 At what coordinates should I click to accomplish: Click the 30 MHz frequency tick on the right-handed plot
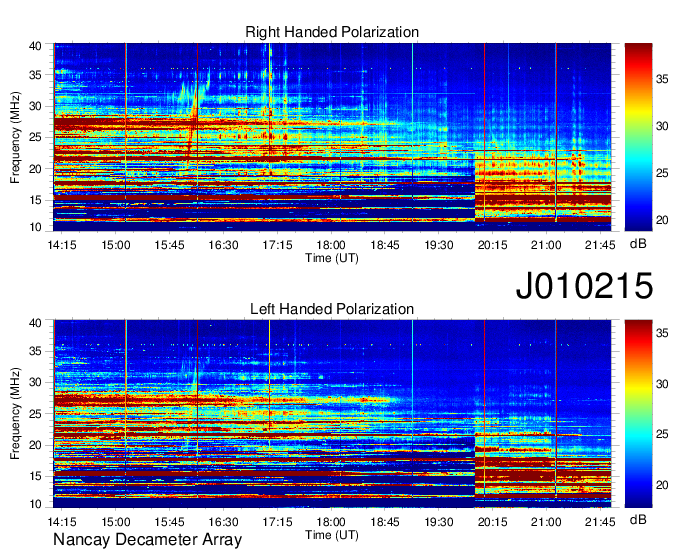(36, 106)
